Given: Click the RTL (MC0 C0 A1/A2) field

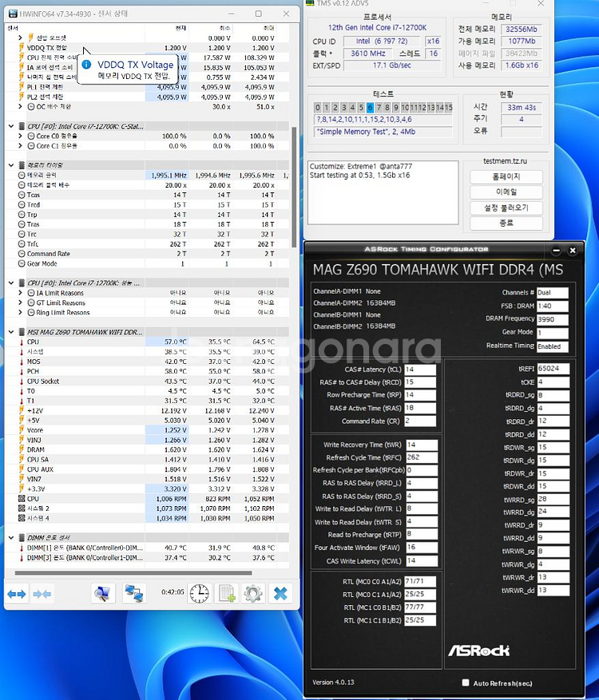Looking at the screenshot, I should tap(420, 581).
